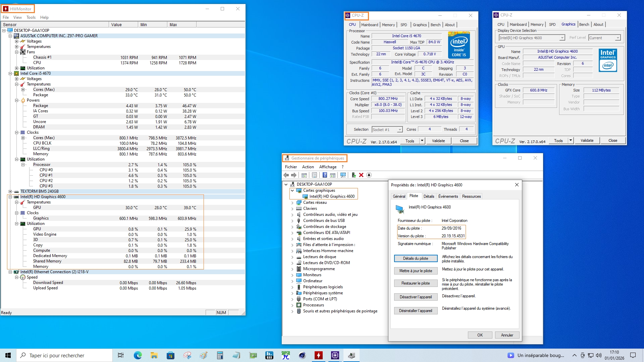Click the scan for hardware changes icon
Viewport: 644px width, 362px height.
343,175
